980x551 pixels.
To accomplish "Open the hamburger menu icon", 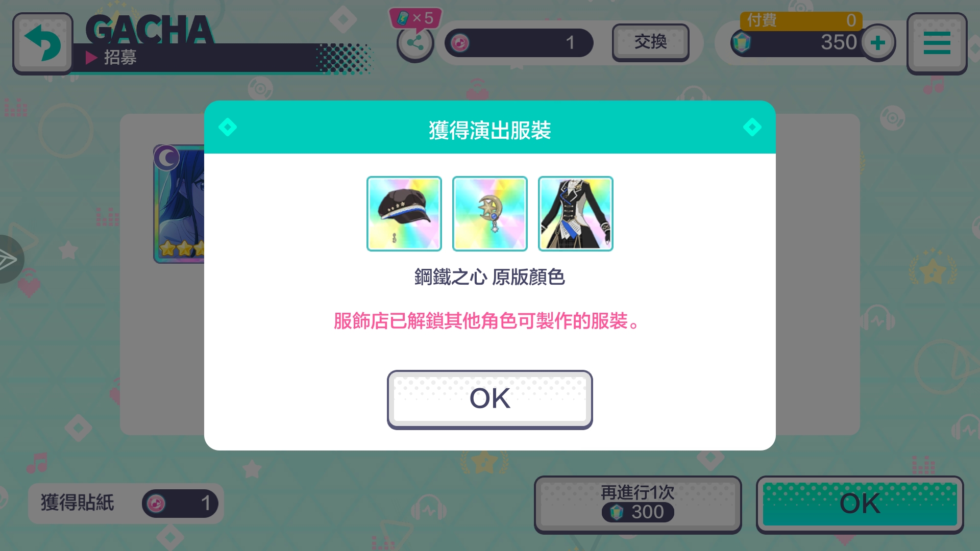I will tap(937, 43).
